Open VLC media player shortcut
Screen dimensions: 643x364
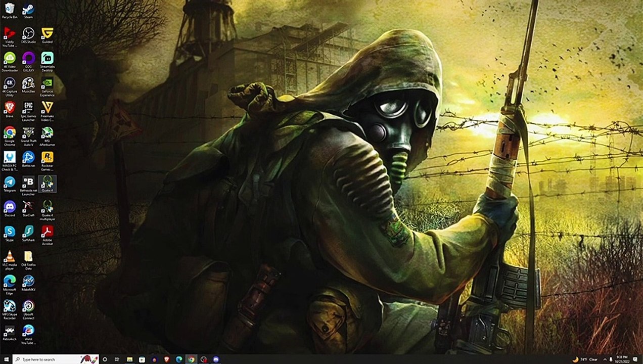9,260
